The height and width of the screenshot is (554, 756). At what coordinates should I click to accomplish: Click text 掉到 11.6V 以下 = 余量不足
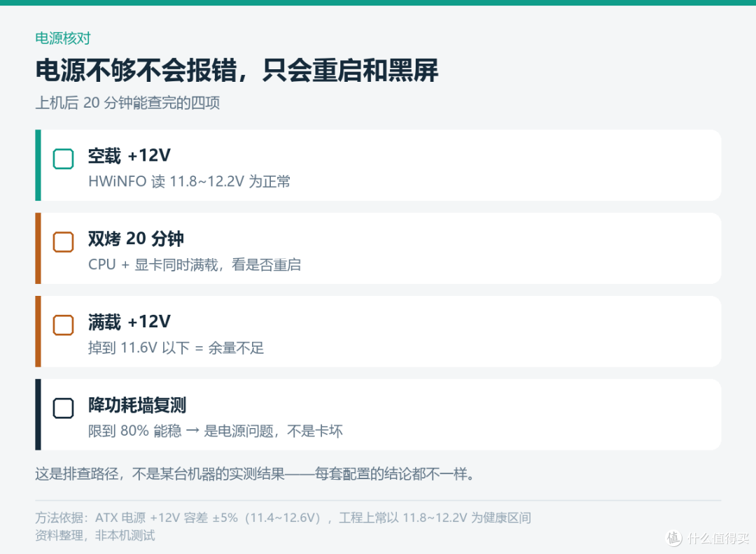coord(176,348)
